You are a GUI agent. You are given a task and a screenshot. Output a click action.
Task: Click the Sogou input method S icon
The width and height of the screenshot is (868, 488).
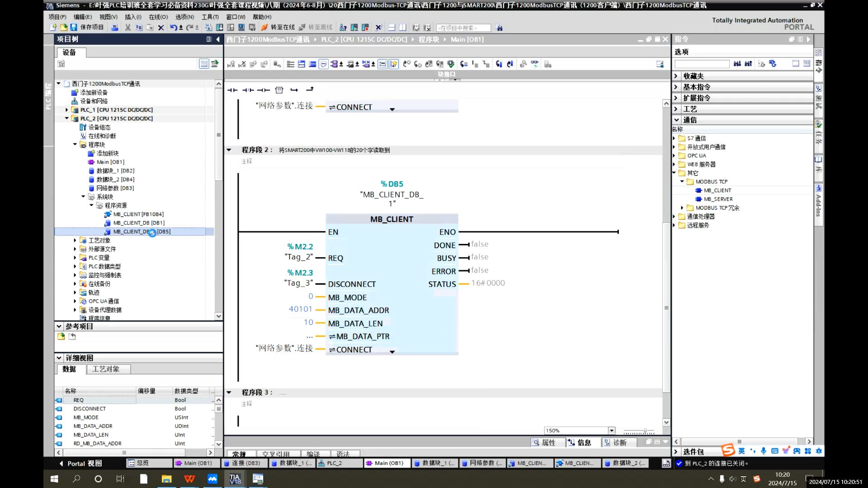(x=728, y=450)
